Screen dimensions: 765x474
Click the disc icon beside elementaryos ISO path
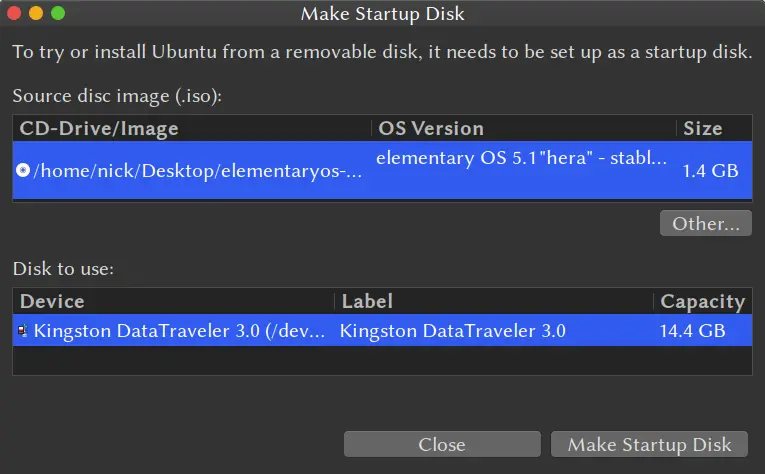(23, 171)
